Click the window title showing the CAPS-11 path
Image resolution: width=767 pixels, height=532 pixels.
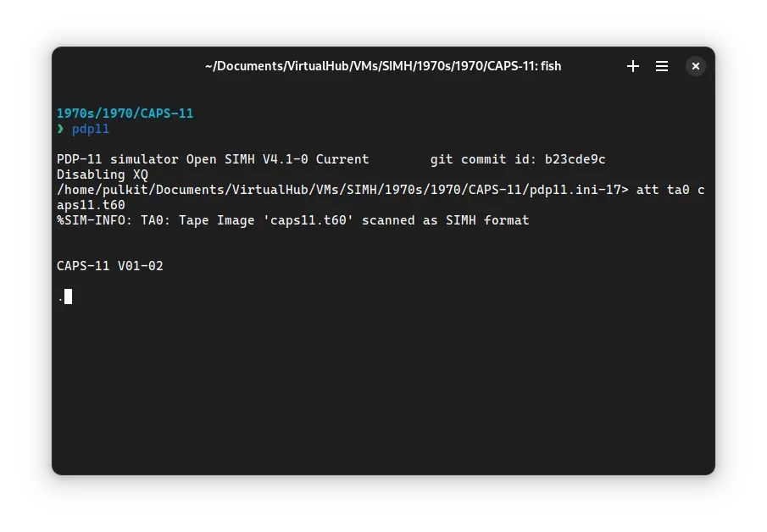point(383,66)
